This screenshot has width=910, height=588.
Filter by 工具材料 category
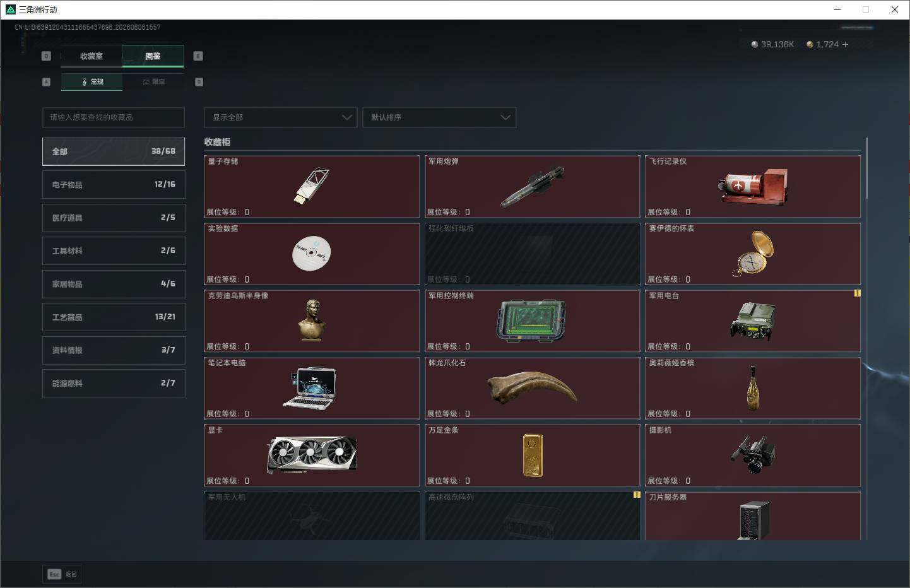pyautogui.click(x=114, y=250)
